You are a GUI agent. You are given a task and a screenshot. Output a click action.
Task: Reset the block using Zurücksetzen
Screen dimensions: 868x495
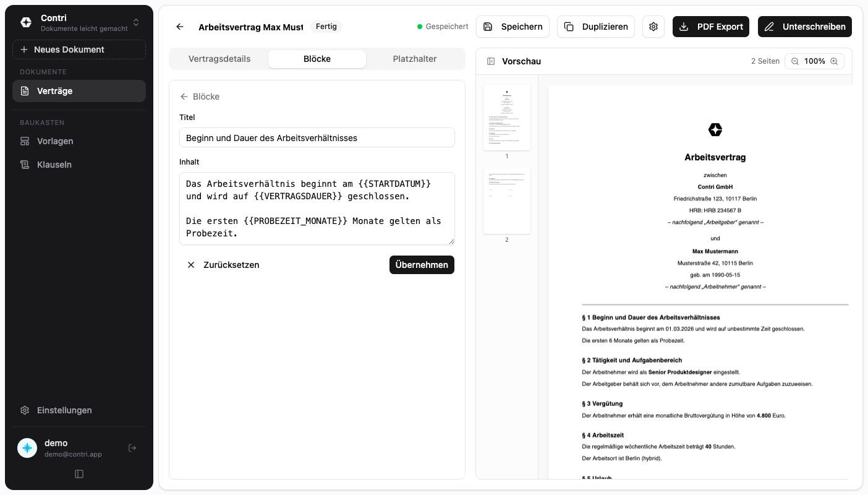[224, 264]
